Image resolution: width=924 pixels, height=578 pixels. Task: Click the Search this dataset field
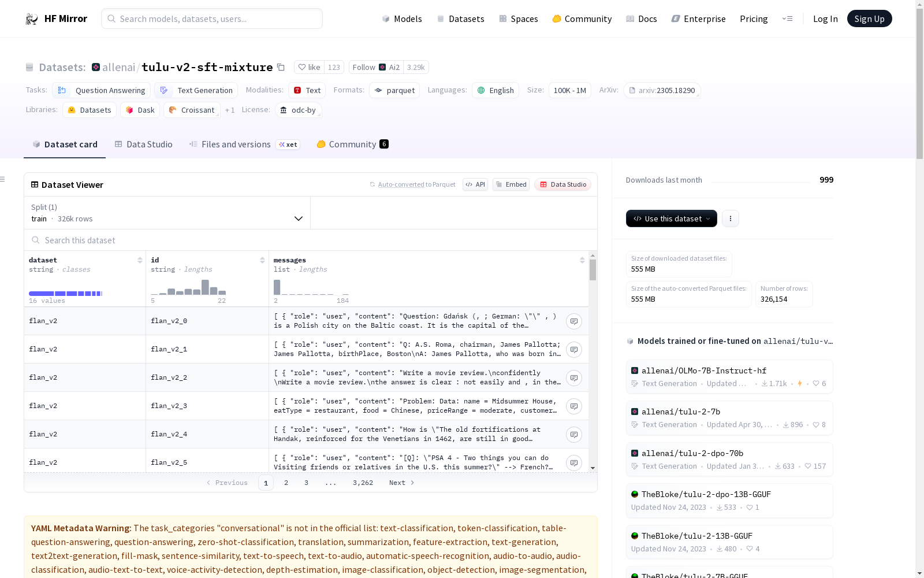point(311,240)
